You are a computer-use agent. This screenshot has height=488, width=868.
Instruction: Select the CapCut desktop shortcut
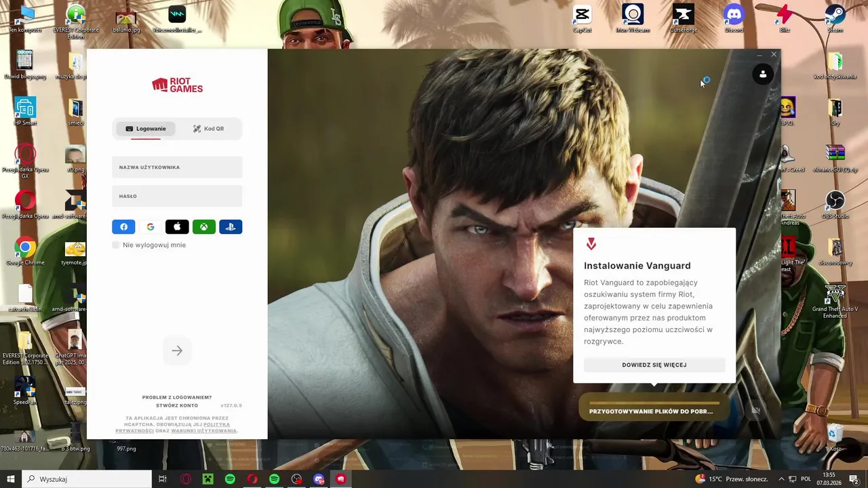tap(582, 19)
